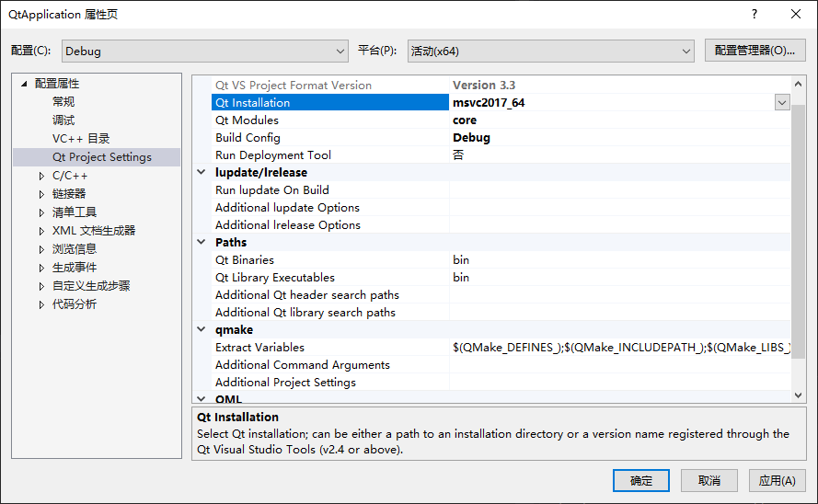The height and width of the screenshot is (504, 818).
Task: Click the 确定 button
Action: click(641, 480)
